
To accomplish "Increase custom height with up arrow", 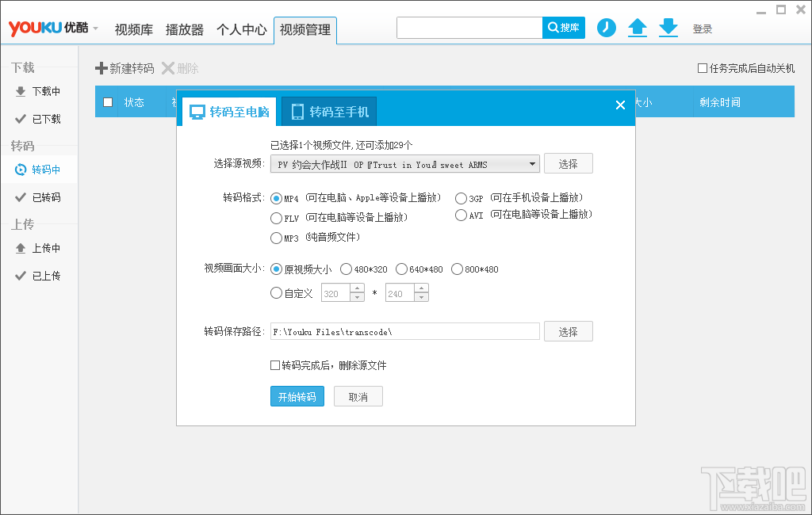I will 422,288.
